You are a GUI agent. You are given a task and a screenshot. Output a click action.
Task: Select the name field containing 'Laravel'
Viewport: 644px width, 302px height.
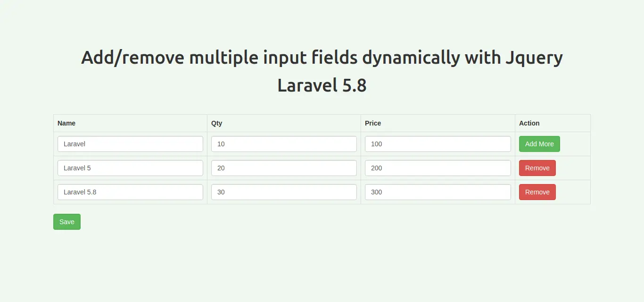(x=130, y=144)
